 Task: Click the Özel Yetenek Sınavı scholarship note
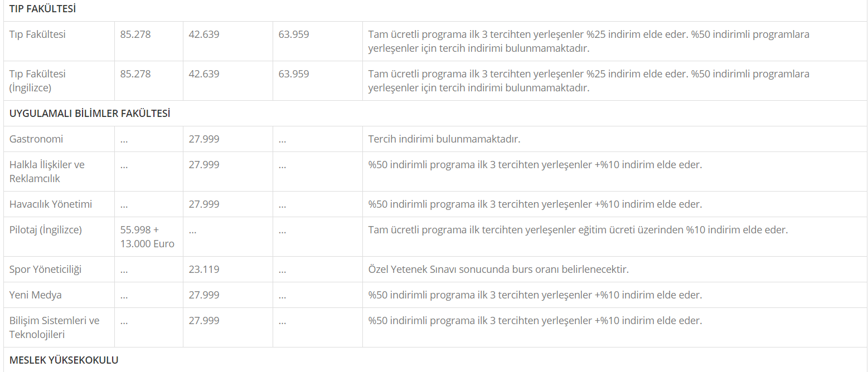click(498, 270)
